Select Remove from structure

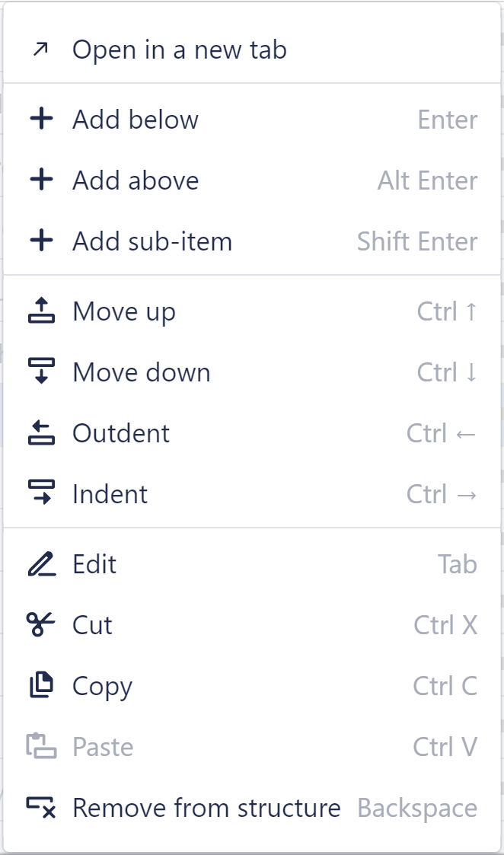(x=206, y=808)
